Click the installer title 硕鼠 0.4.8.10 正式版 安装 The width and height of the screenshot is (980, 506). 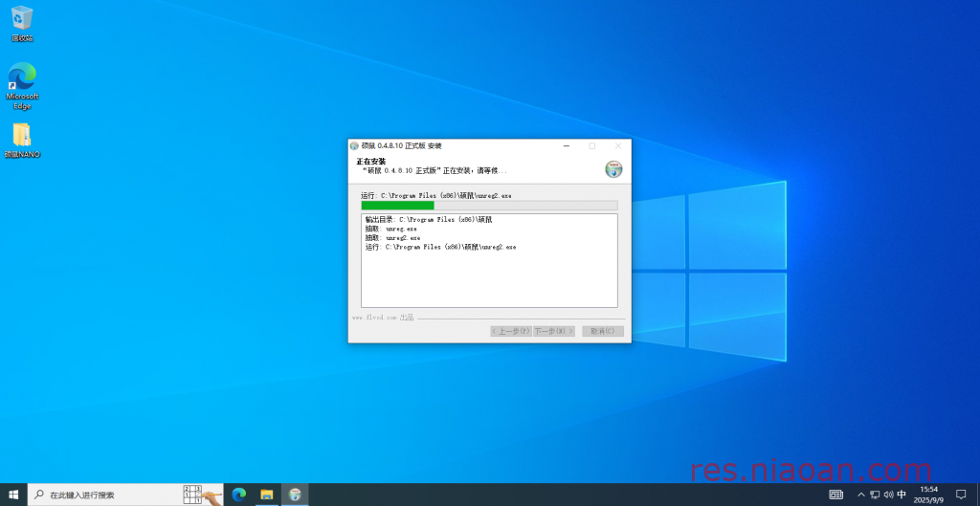click(401, 145)
